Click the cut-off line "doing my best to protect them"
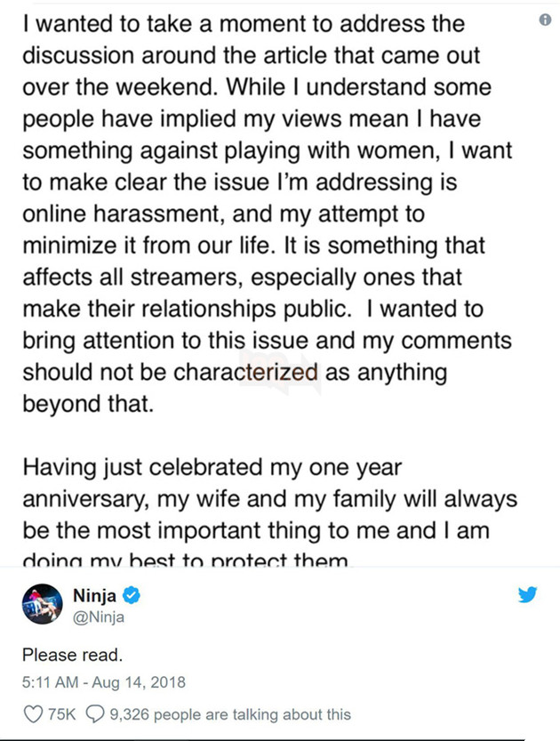Image resolution: width=560 pixels, height=741 pixels. point(187,560)
